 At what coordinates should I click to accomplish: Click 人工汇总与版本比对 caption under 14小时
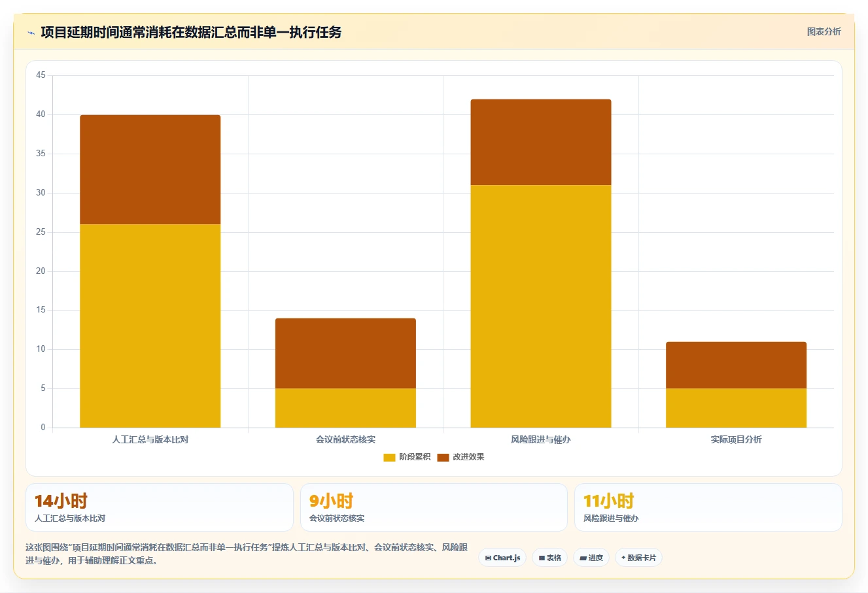click(x=70, y=518)
